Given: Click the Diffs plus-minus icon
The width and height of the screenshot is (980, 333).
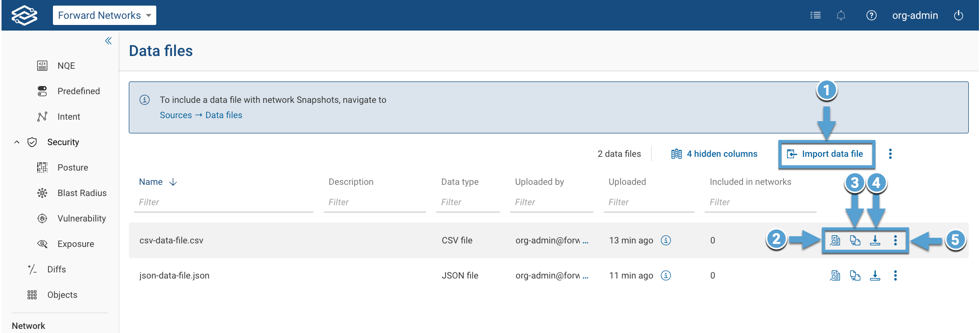Looking at the screenshot, I should 32,269.
